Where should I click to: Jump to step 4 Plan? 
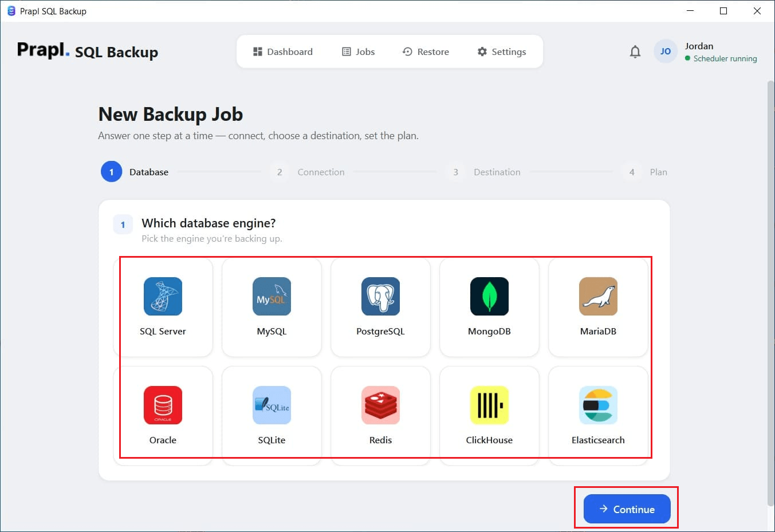click(x=645, y=172)
